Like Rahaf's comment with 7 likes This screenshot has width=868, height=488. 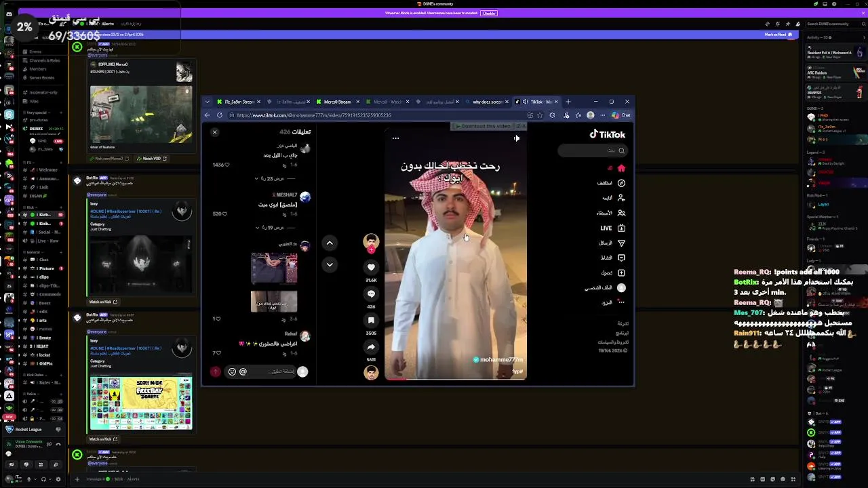point(217,353)
